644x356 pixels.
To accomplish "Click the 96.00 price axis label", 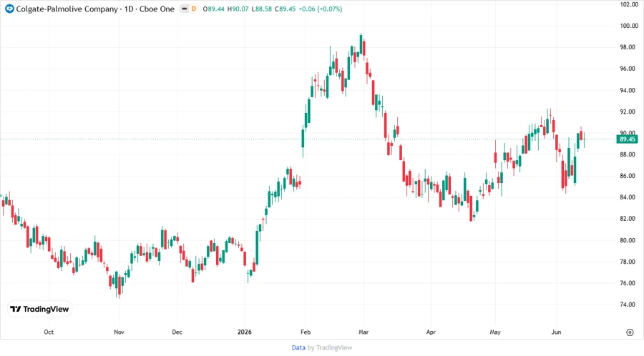I will (627, 69).
